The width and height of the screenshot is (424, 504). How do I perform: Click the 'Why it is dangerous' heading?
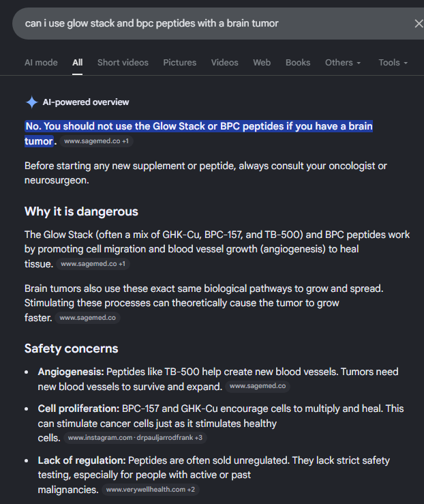tap(81, 211)
